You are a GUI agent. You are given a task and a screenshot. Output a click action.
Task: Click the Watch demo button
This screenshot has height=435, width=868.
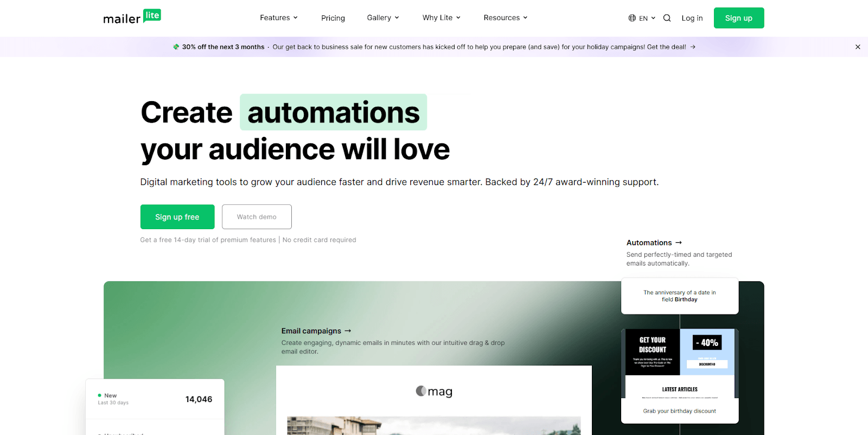[257, 217]
